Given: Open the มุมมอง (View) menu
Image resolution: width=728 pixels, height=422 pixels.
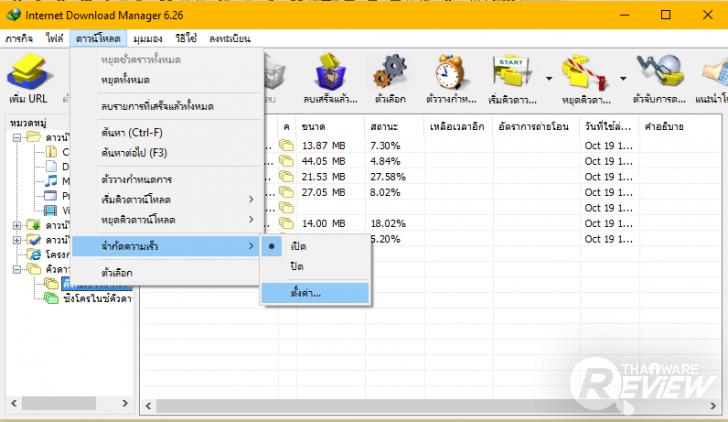Looking at the screenshot, I should (x=148, y=39).
